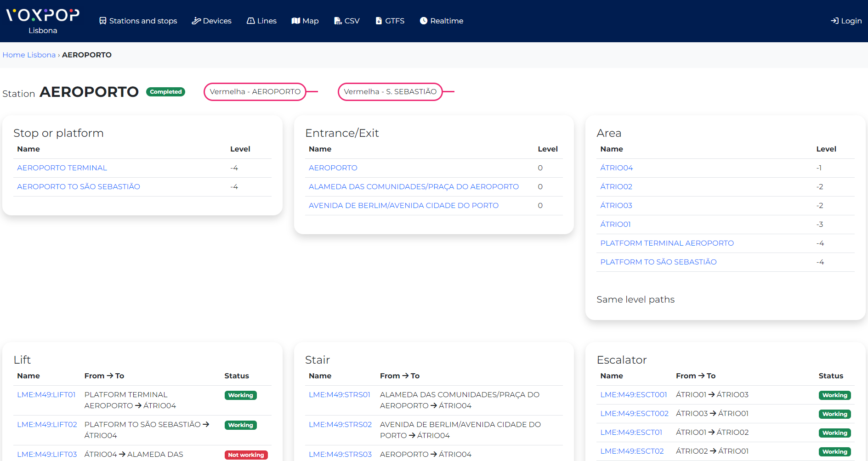Open the GTFS download page
This screenshot has width=868, height=461.
390,21
